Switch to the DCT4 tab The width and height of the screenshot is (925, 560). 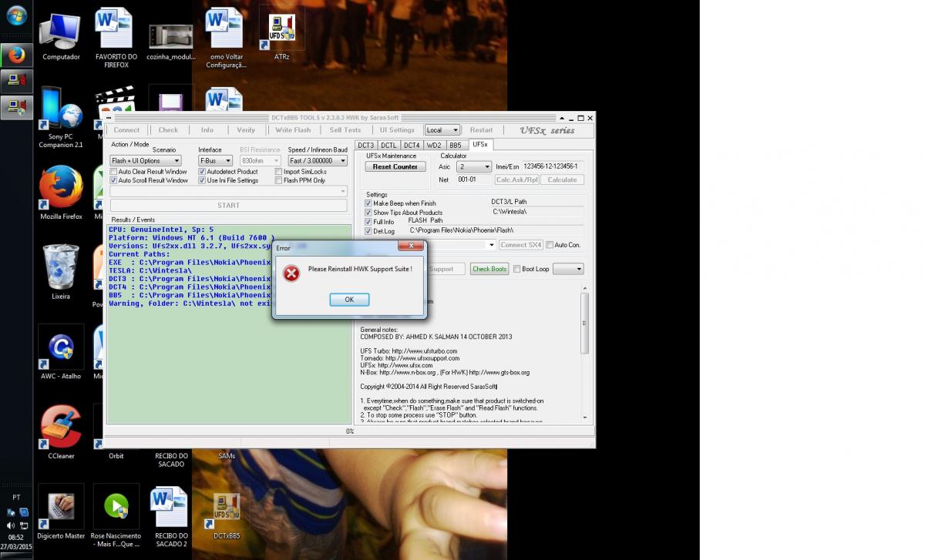pyautogui.click(x=412, y=145)
